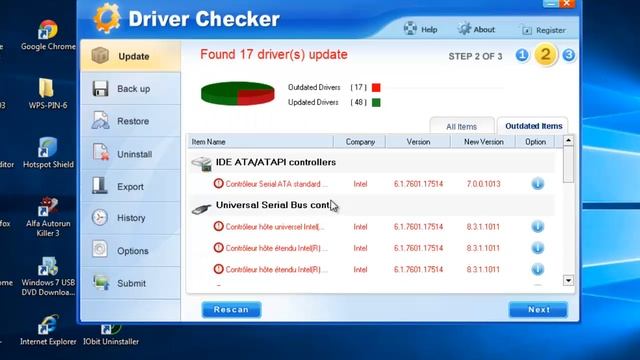Click the Serial ATA warning icon
The height and width of the screenshot is (360, 640).
218,184
